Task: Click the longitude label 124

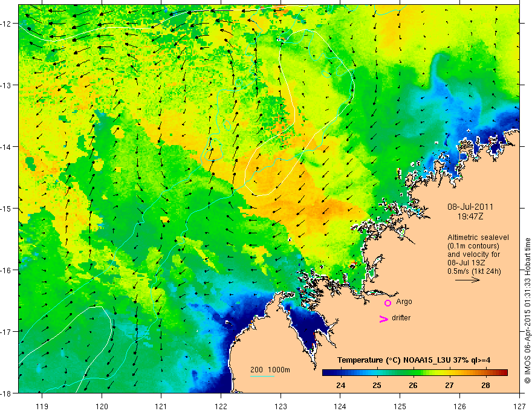Action: click(x=340, y=406)
